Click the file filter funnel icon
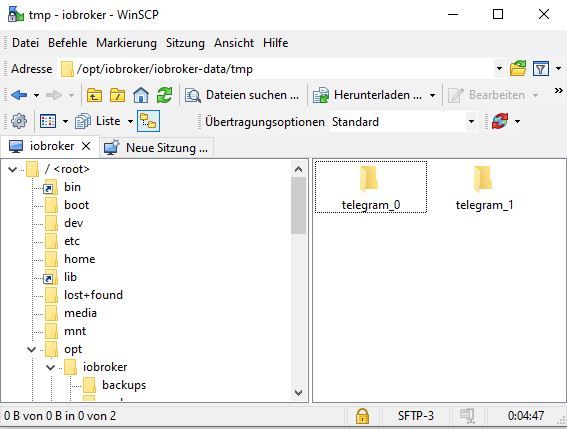Viewport: 567px width, 429px height. tap(541, 68)
